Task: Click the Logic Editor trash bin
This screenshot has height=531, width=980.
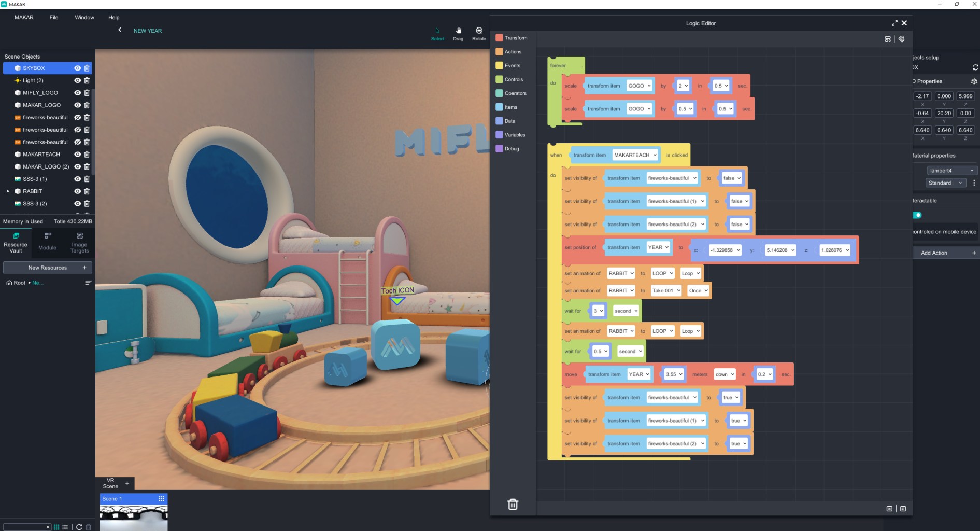Action: (513, 504)
